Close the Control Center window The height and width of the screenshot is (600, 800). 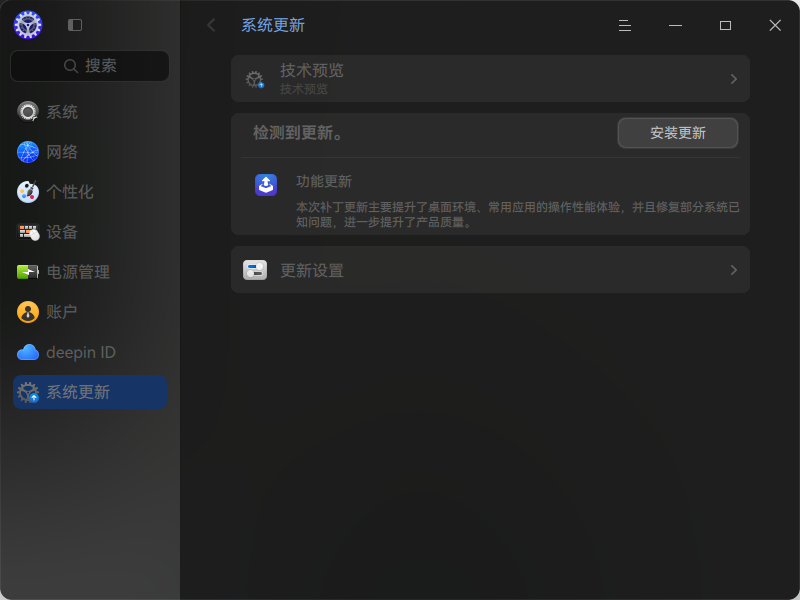775,26
